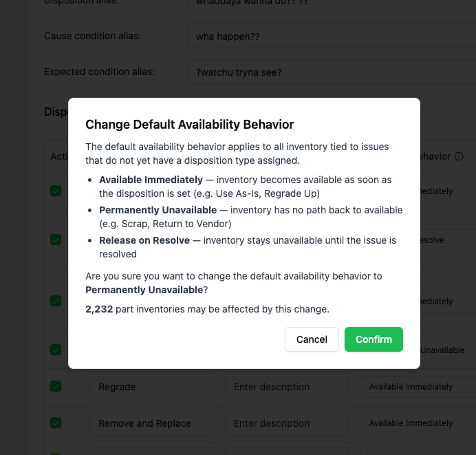The height and width of the screenshot is (455, 476).
Task: Open the topmost availability behavior dropdown in the table
Action: click(444, 191)
